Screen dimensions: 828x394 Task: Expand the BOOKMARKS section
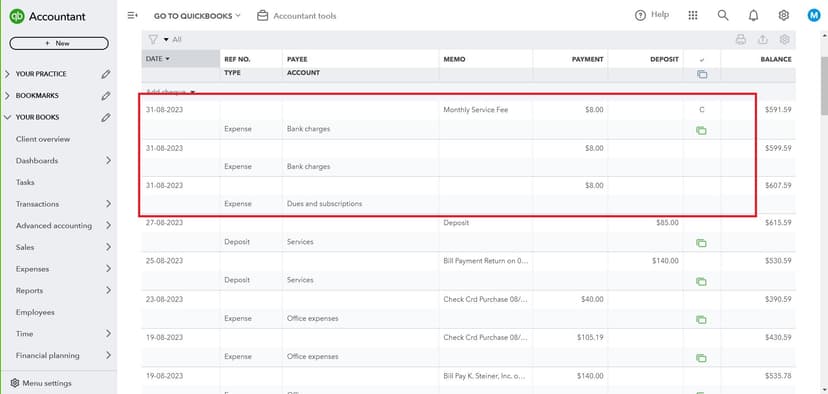[7, 96]
